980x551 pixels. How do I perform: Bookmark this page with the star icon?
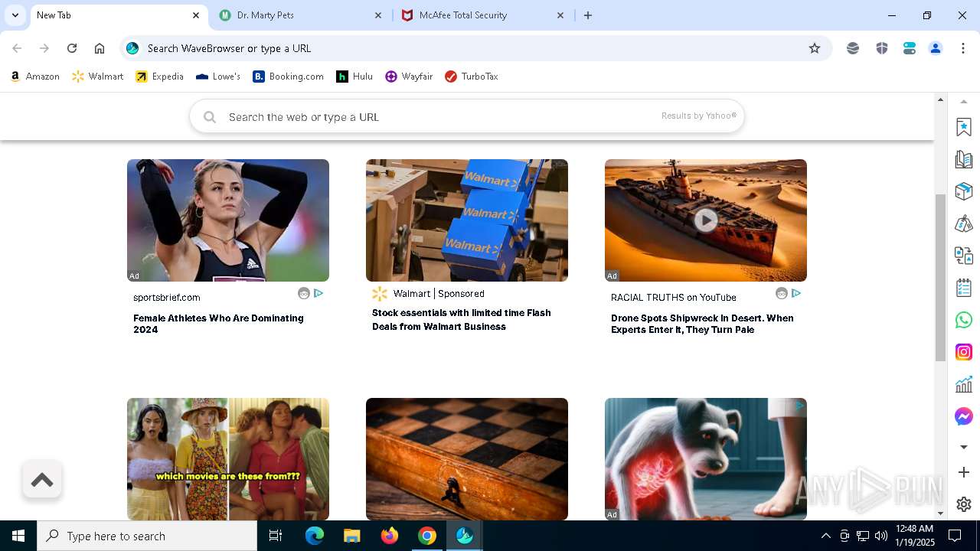click(x=815, y=48)
